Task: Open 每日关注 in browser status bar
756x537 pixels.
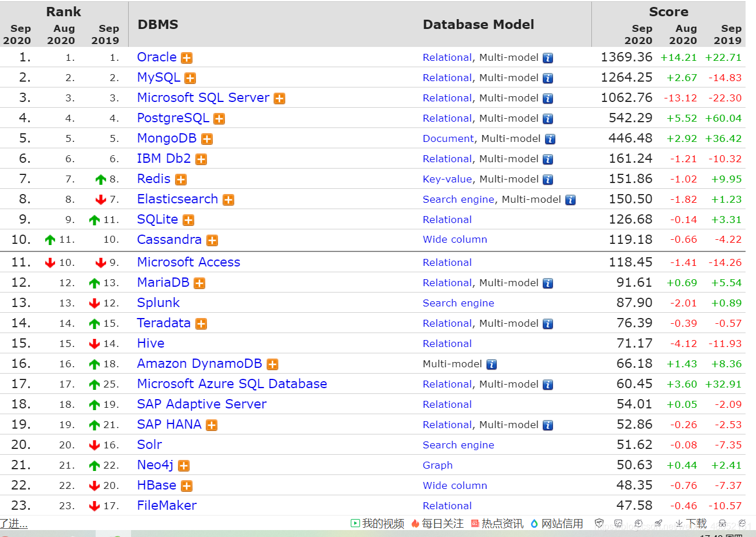Action: tap(438, 524)
